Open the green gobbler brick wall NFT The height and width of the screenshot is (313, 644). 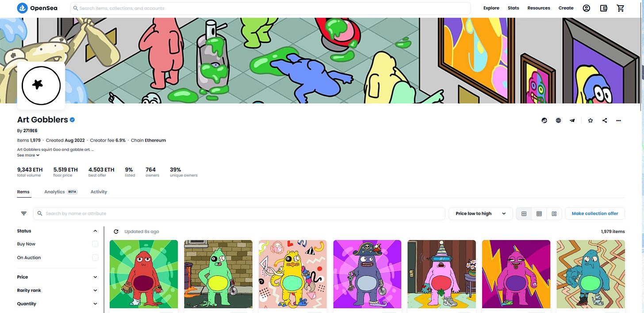(218, 274)
